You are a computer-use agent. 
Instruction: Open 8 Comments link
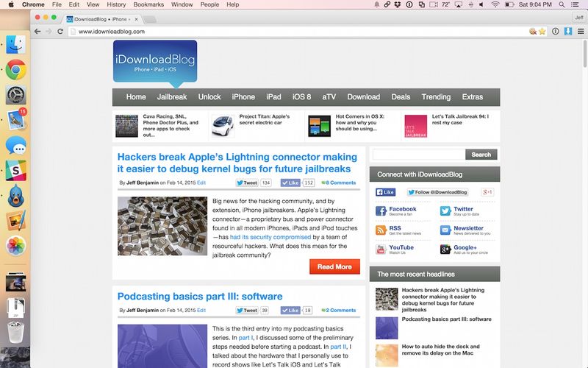click(339, 183)
